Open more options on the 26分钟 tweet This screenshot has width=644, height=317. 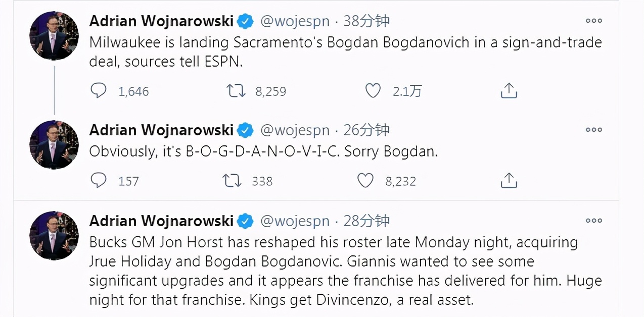pyautogui.click(x=593, y=130)
